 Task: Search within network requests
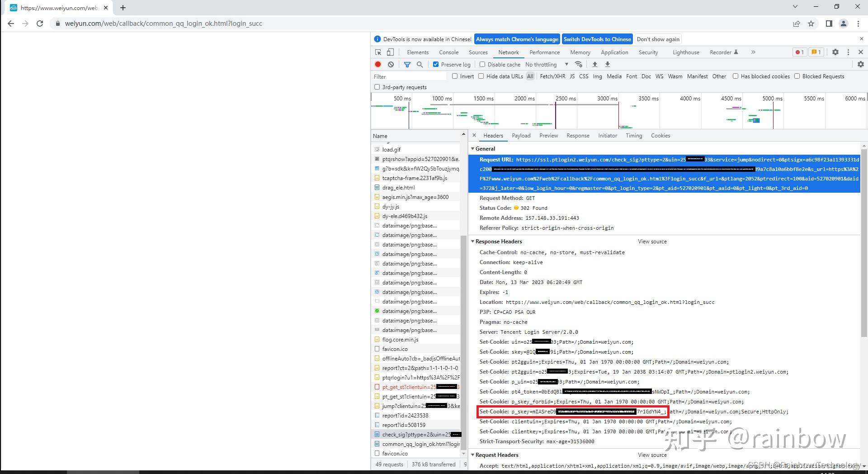pos(420,64)
